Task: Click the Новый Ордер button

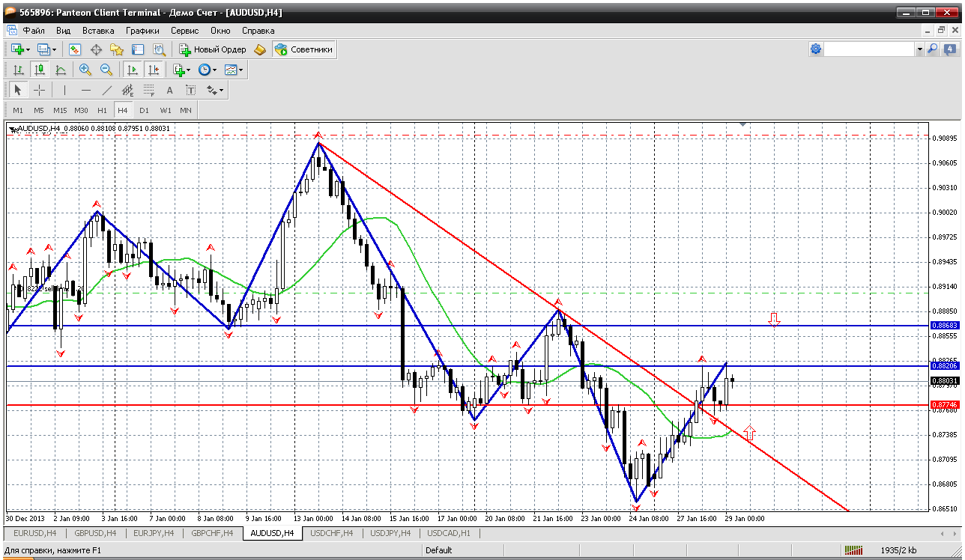Action: coord(213,49)
